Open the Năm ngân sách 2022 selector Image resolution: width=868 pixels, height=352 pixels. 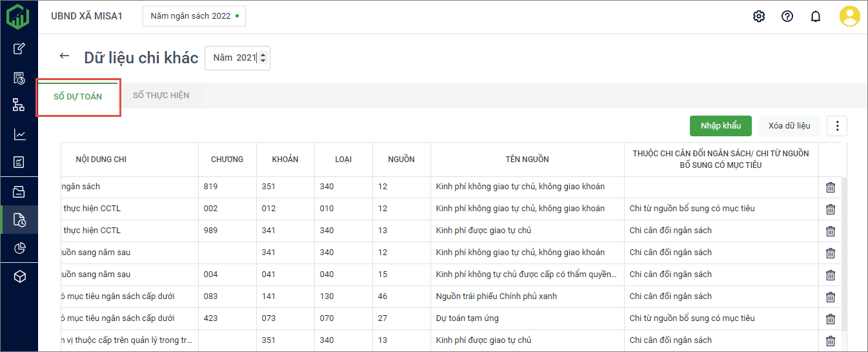pos(194,16)
